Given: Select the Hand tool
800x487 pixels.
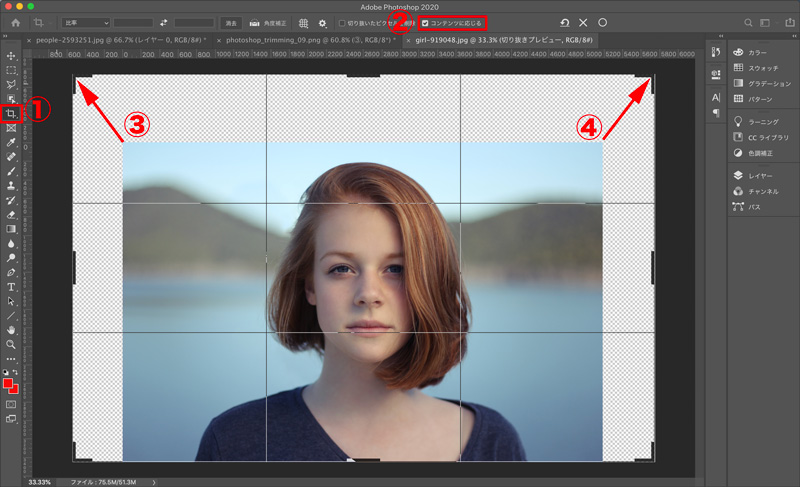Looking at the screenshot, I should pyautogui.click(x=11, y=330).
